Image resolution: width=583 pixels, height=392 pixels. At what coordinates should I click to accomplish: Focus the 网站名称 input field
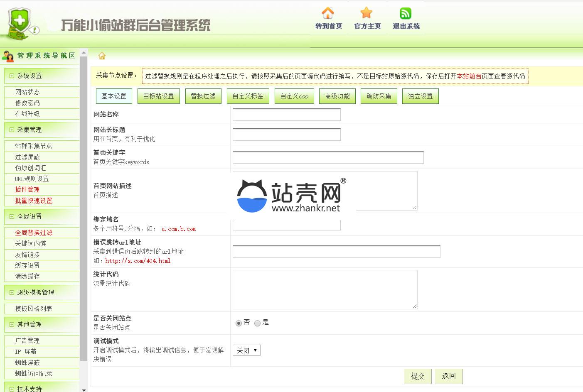[287, 115]
